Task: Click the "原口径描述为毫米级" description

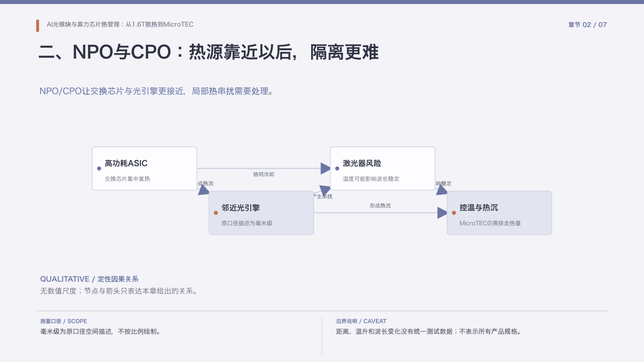Action: (247, 223)
